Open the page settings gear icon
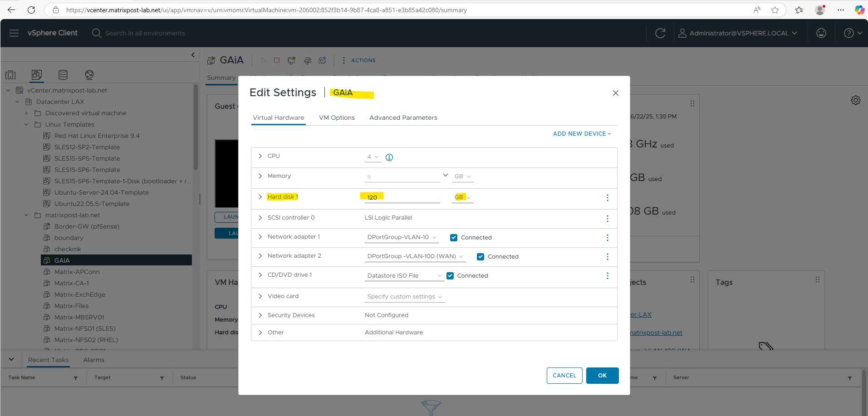Screen dimensions: 868x416 click(856, 100)
